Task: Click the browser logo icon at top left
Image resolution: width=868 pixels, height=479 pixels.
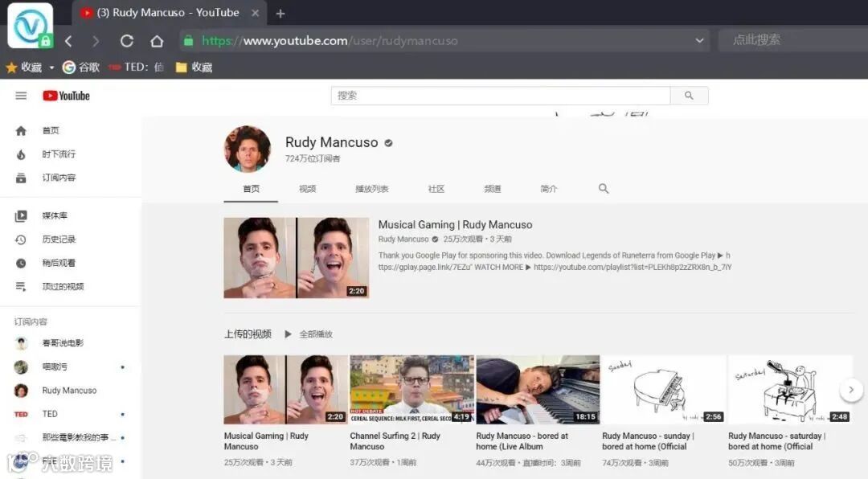Action: pyautogui.click(x=31, y=26)
